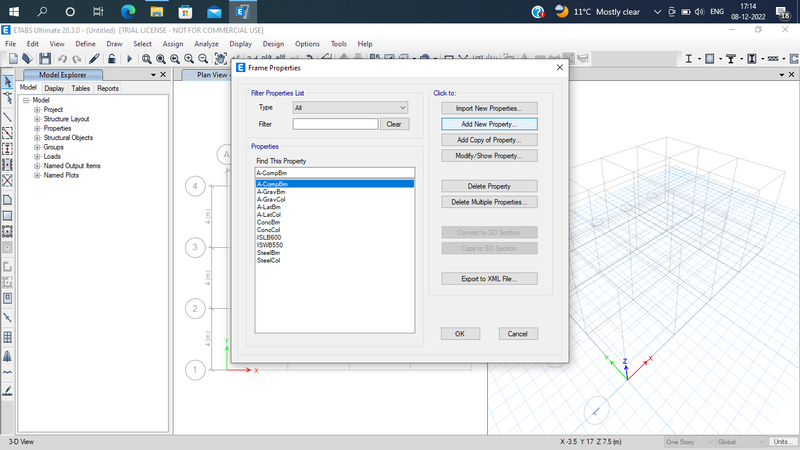Select the Reshape Object tool
This screenshot has height=450, width=800.
point(8,98)
